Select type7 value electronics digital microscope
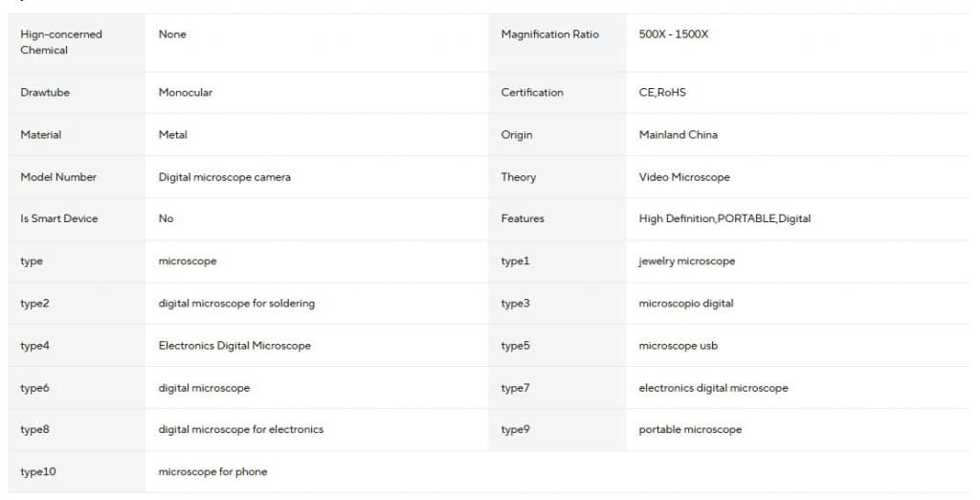This screenshot has height=500, width=980. pyautogui.click(x=713, y=388)
